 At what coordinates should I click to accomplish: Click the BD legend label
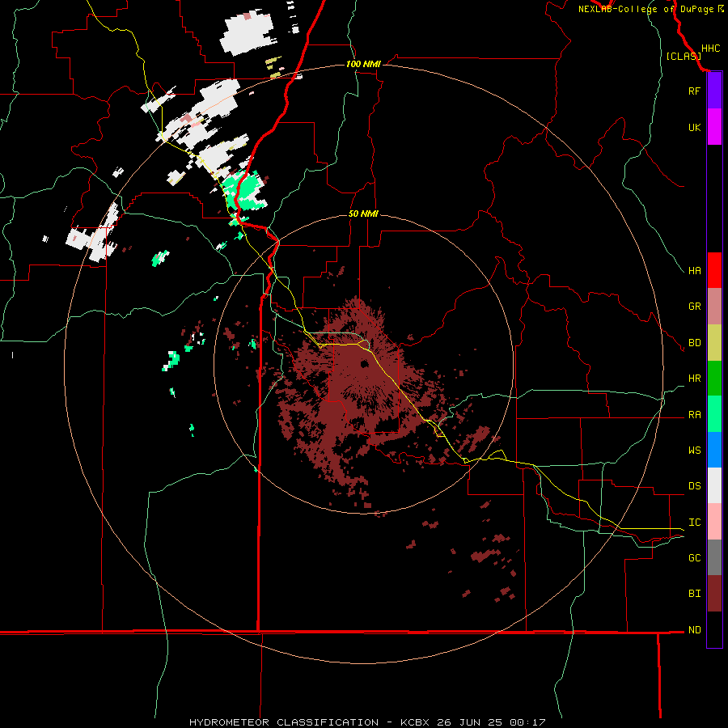(694, 343)
